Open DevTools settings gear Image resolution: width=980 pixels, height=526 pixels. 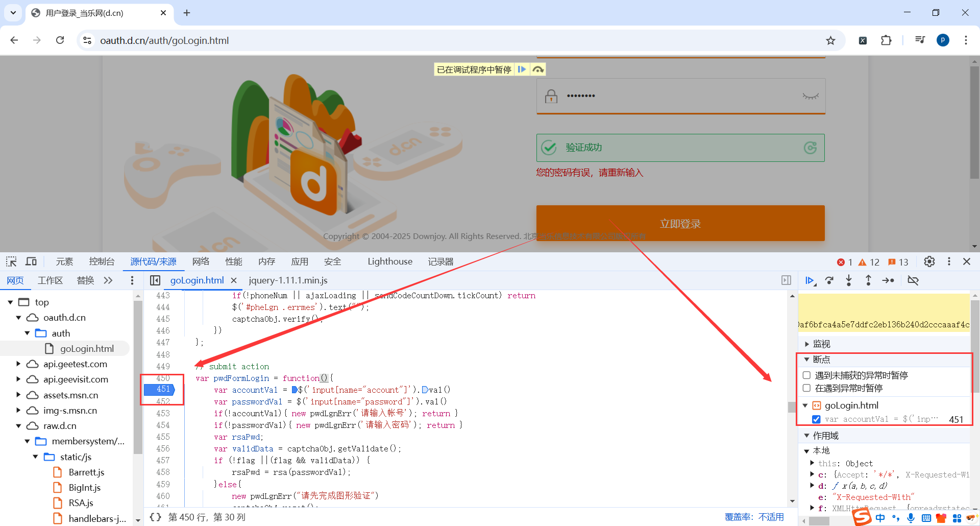[x=929, y=261]
